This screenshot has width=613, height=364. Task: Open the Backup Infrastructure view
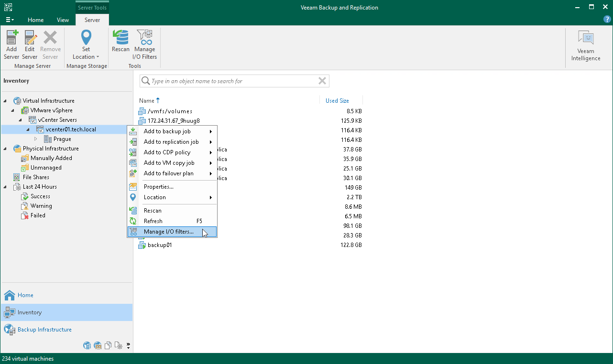pyautogui.click(x=44, y=330)
